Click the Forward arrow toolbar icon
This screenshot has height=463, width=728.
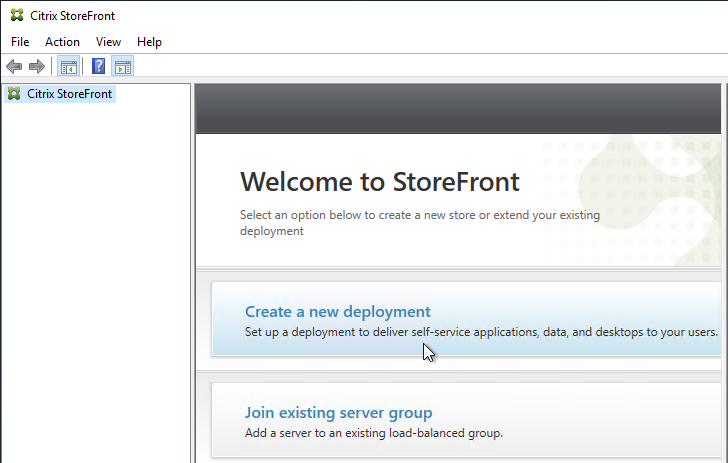pyautogui.click(x=37, y=66)
